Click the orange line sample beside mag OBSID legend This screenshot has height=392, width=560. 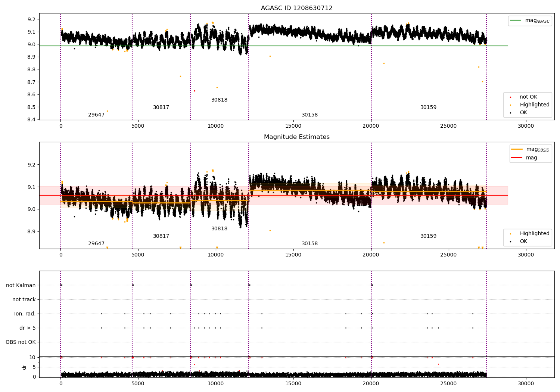tap(517, 149)
